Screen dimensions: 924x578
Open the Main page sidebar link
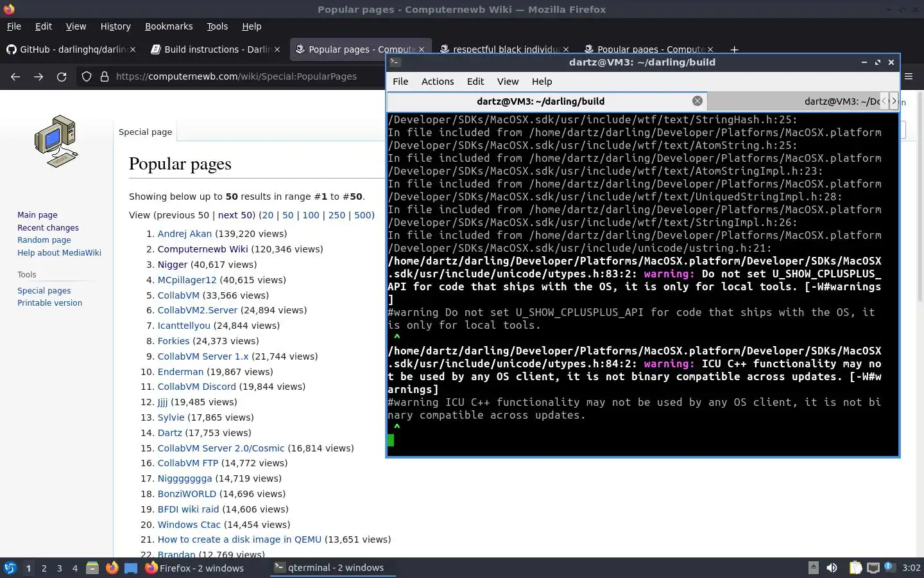click(37, 215)
